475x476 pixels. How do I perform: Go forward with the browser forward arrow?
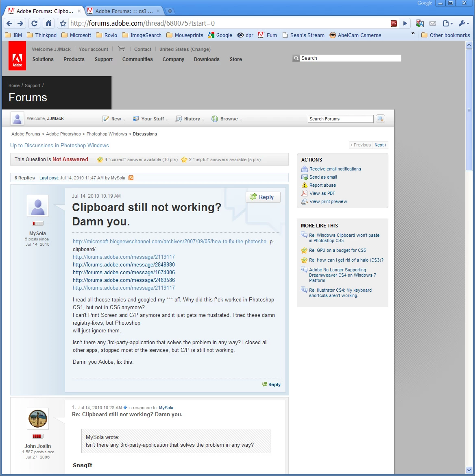point(20,23)
